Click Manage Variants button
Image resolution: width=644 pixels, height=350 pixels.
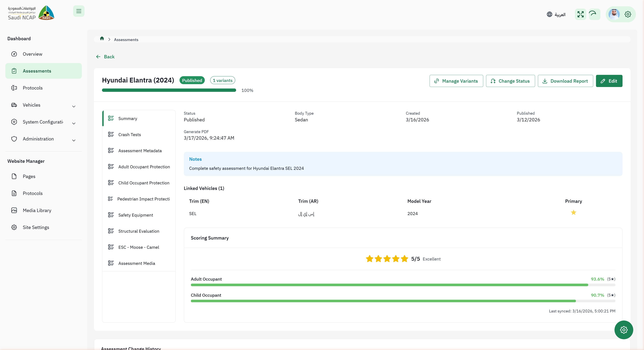point(456,81)
